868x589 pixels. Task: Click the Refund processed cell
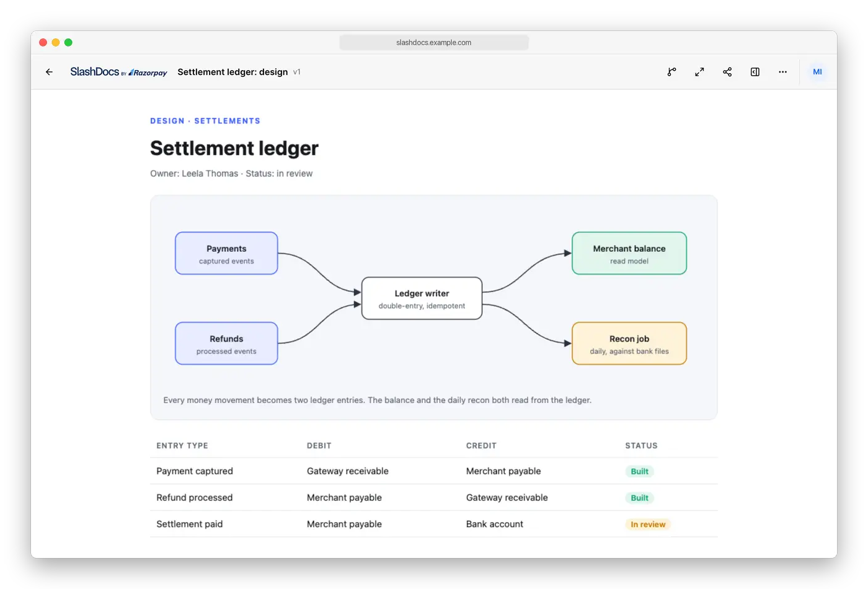click(x=195, y=498)
